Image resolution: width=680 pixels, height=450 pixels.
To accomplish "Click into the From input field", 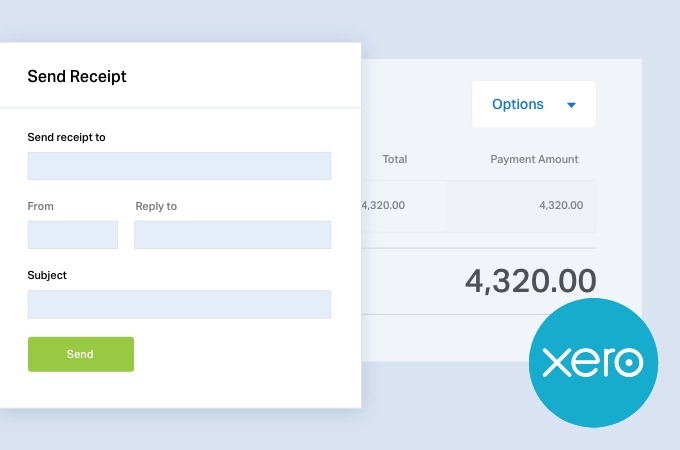I will point(73,235).
